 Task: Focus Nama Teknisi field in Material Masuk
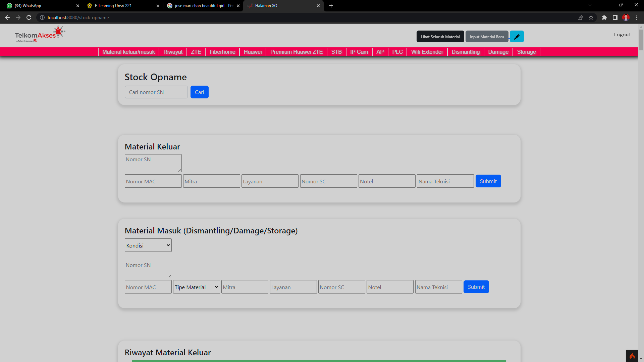[439, 287]
